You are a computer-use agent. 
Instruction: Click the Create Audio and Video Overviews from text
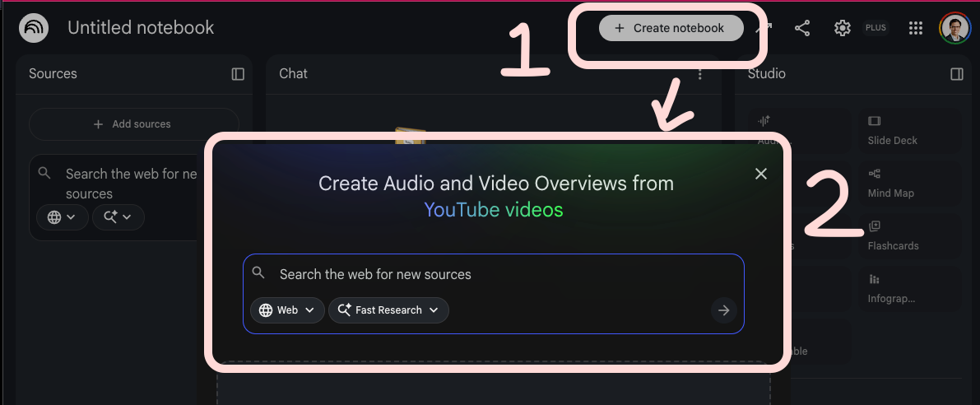point(496,184)
